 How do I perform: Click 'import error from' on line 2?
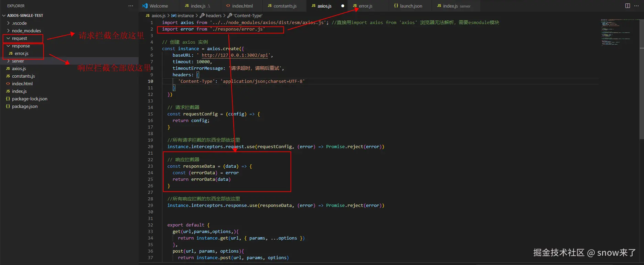tap(185, 29)
